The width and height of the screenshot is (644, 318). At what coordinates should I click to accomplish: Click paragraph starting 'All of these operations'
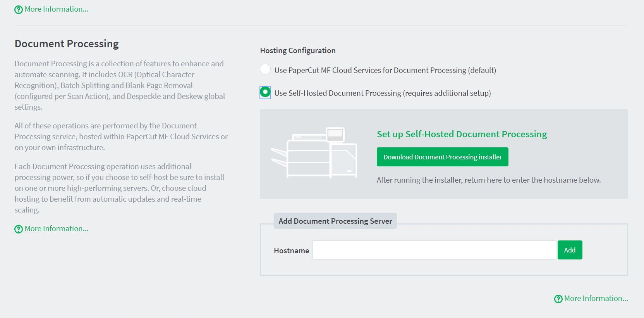[x=121, y=137]
